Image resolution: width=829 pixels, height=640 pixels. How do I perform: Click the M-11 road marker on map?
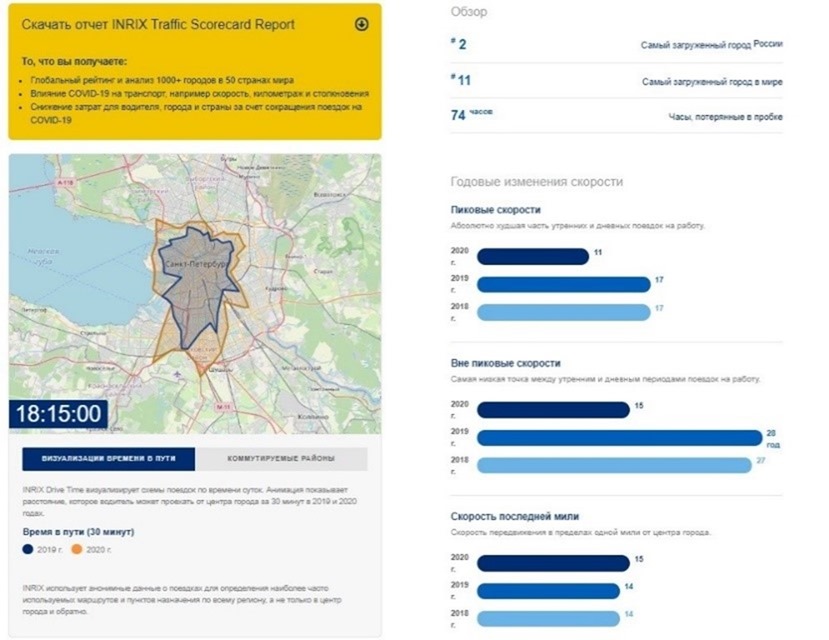tap(223, 408)
